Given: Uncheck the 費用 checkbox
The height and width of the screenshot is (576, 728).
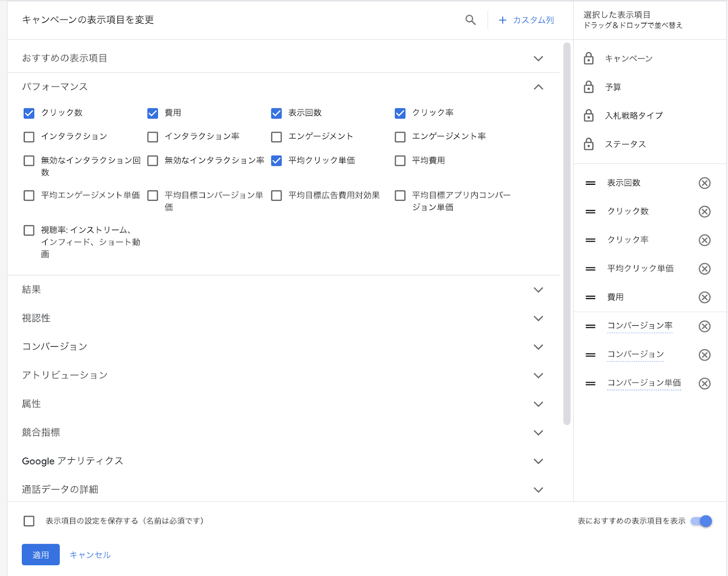Looking at the screenshot, I should coord(152,113).
